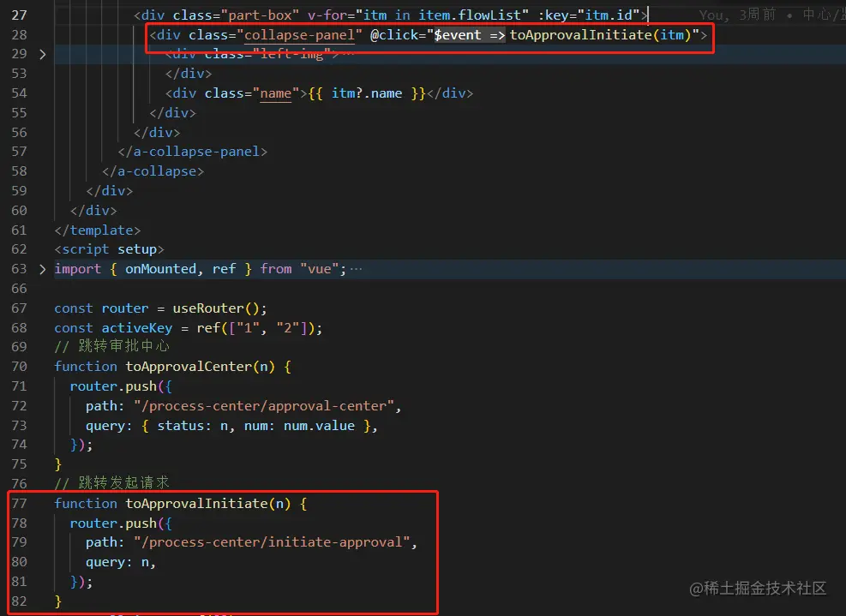
Task: Click "item.flowList" in the v-for expression
Action: (x=470, y=15)
